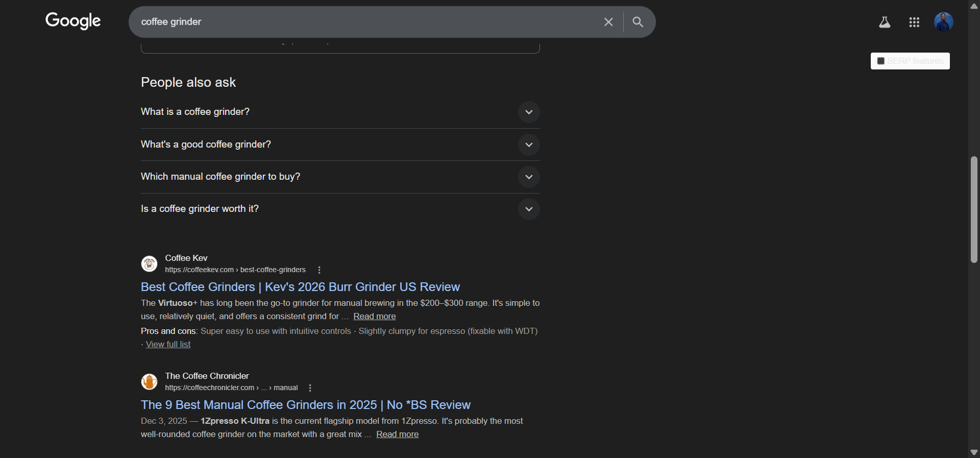Click the question 'Is a coffee grinder worth it?'
The width and height of the screenshot is (980, 458).
(x=200, y=209)
